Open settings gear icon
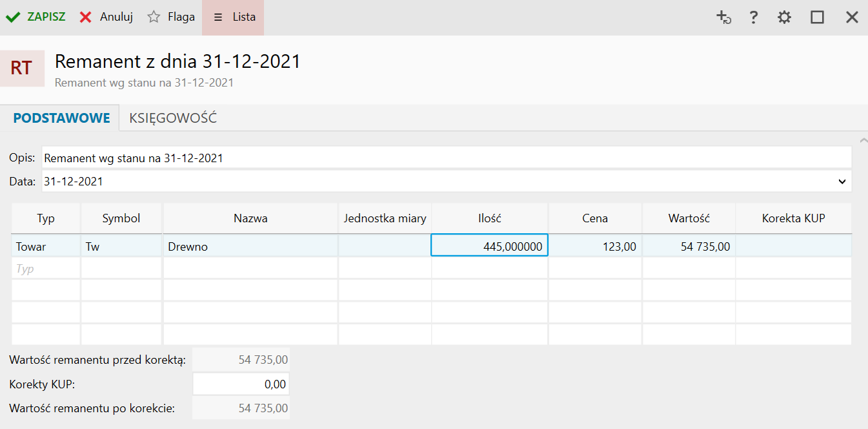The width and height of the screenshot is (868, 429). 784,17
